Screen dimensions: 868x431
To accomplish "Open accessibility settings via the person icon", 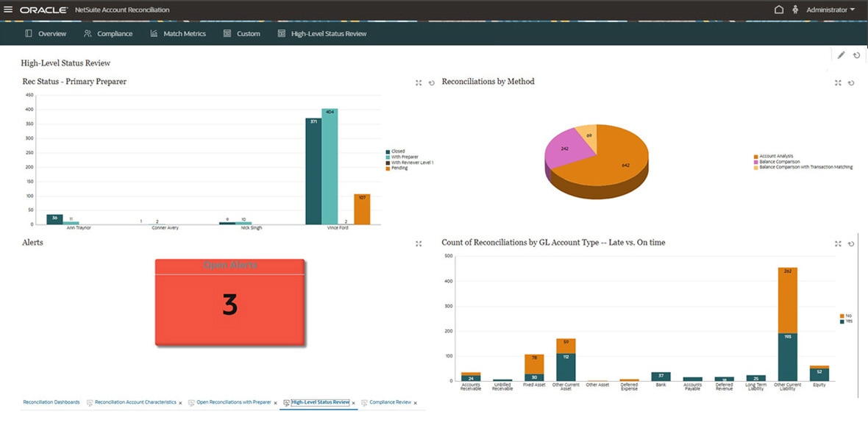I will tap(795, 10).
